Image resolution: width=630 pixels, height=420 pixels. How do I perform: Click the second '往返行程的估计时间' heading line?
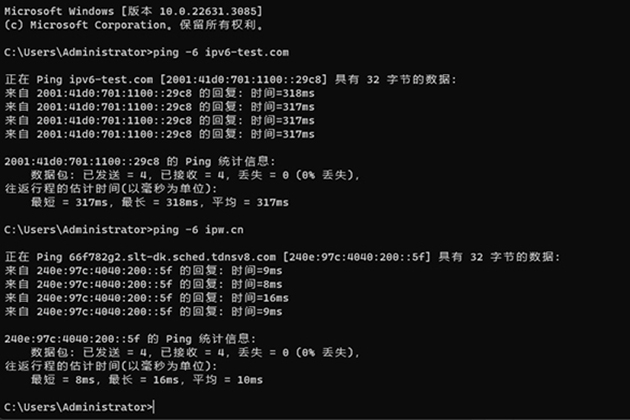[x=111, y=366]
